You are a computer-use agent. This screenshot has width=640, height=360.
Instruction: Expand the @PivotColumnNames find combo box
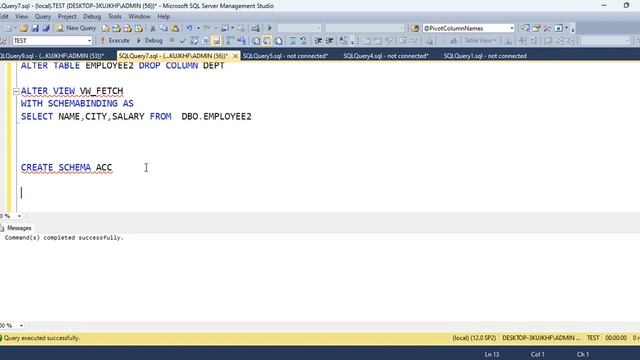(511, 28)
